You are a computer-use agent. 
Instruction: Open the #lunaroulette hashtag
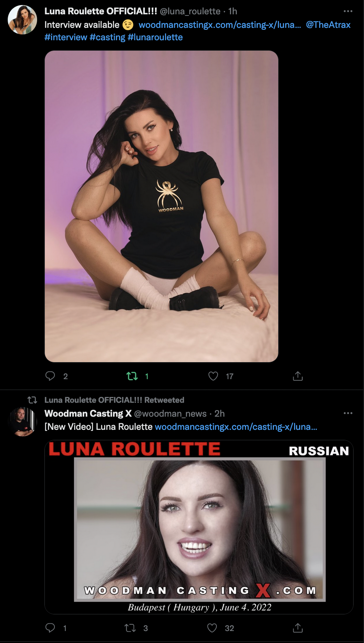155,38
